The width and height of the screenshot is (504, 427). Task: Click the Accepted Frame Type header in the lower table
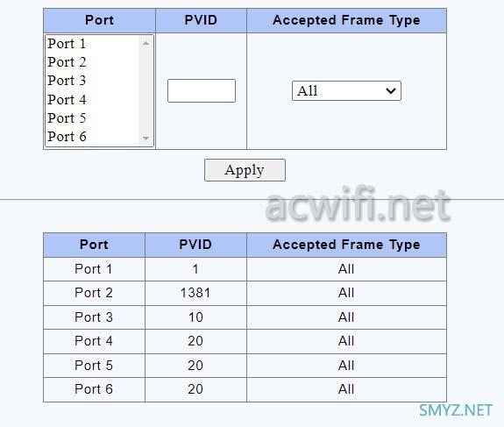tap(346, 245)
